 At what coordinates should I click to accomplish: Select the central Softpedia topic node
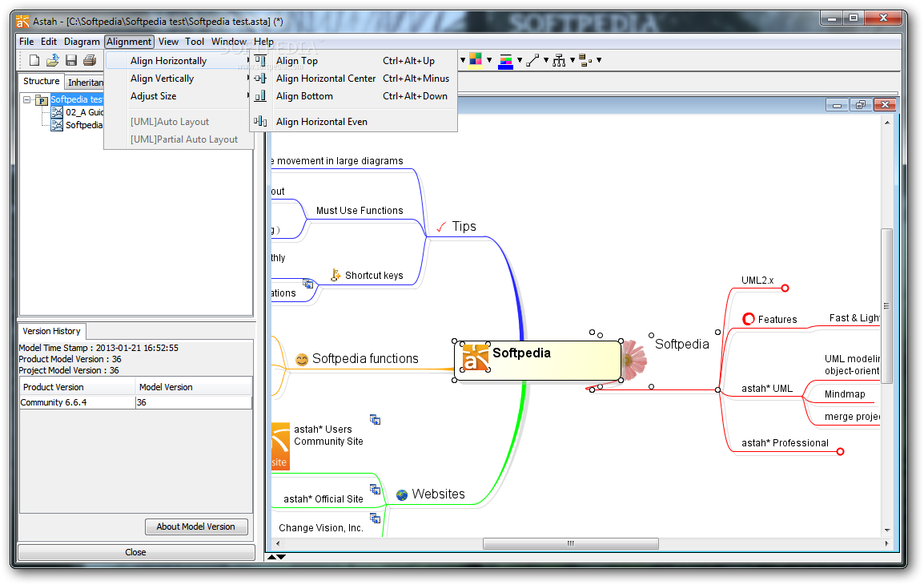click(538, 361)
